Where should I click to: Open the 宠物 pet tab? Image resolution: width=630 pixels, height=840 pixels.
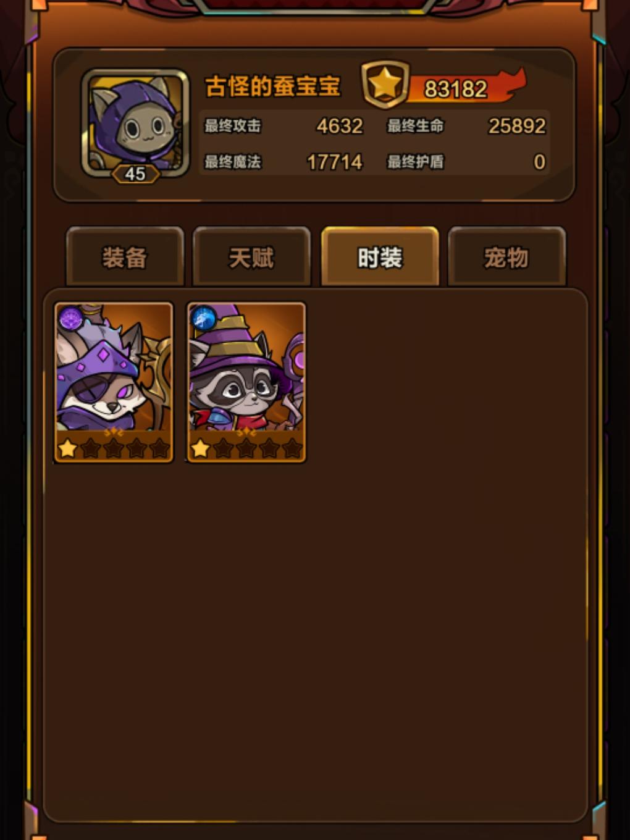pos(506,257)
